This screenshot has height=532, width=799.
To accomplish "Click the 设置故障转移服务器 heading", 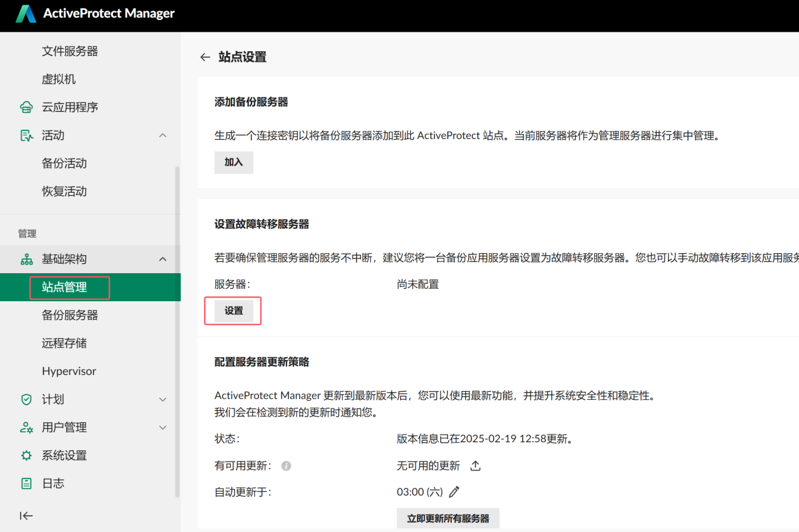I will coord(262,224).
